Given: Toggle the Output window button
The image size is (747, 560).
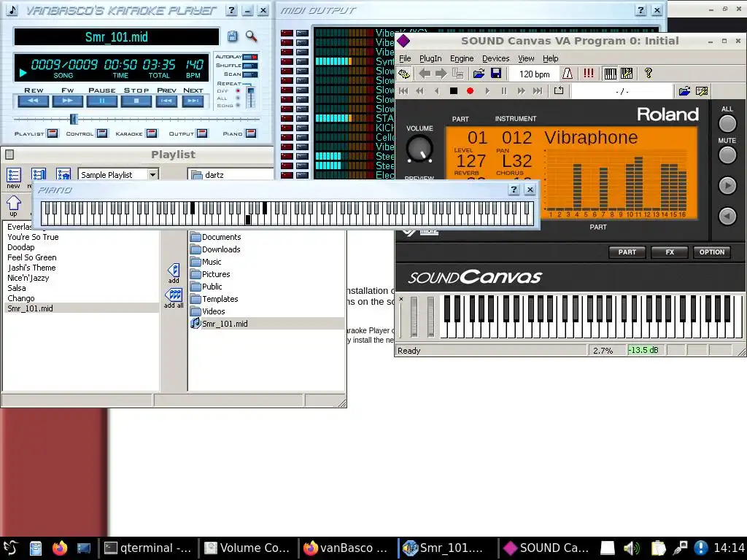Looking at the screenshot, I should [x=202, y=133].
